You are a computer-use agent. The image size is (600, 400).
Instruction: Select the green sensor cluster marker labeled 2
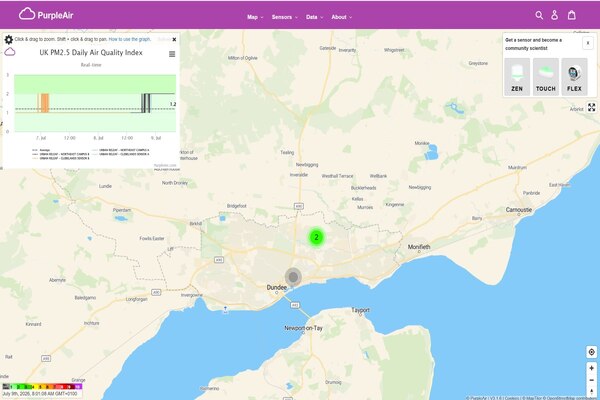click(316, 237)
